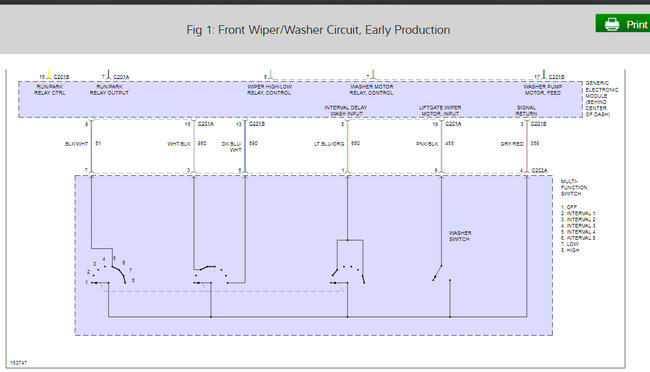Click the LIFTGATE WIPER MOTOR INPUT label
This screenshot has width=650, height=372.
440,110
